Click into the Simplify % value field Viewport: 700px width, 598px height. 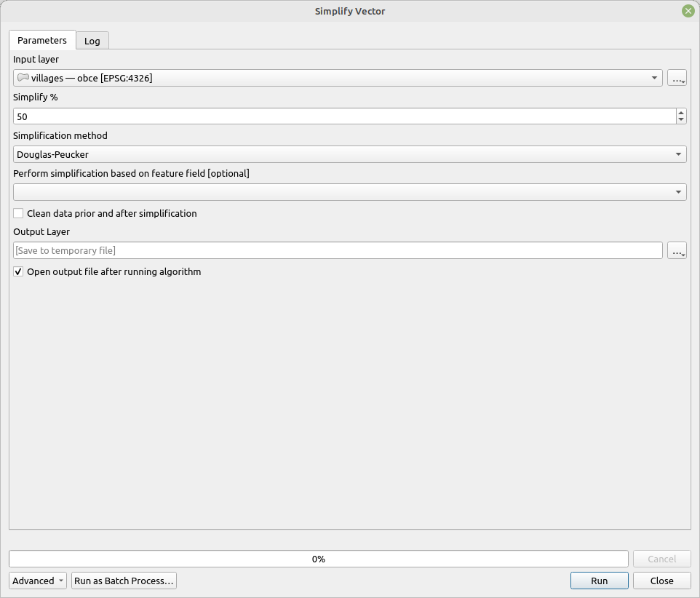344,116
